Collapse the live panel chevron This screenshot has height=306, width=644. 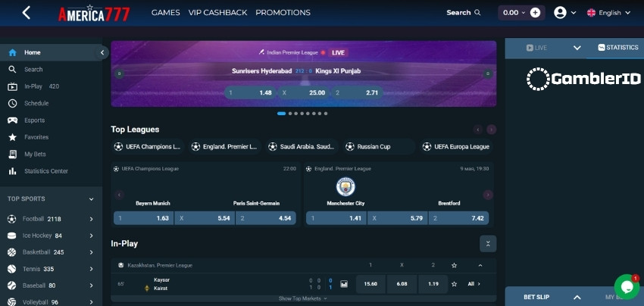pyautogui.click(x=577, y=48)
